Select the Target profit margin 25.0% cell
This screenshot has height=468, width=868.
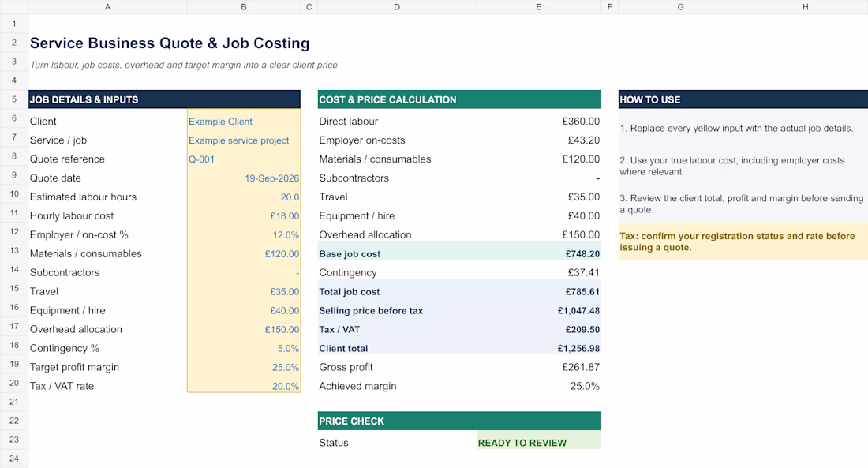[x=244, y=367]
